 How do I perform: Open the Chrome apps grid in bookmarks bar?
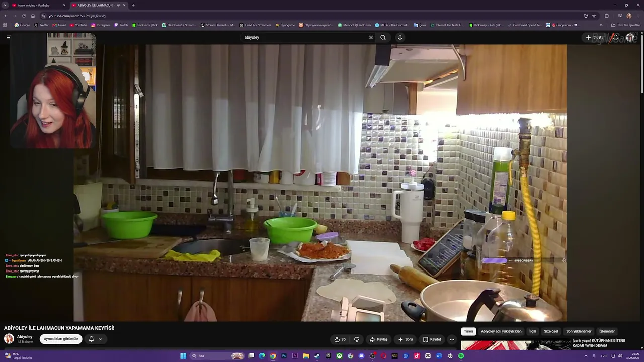click(5, 25)
